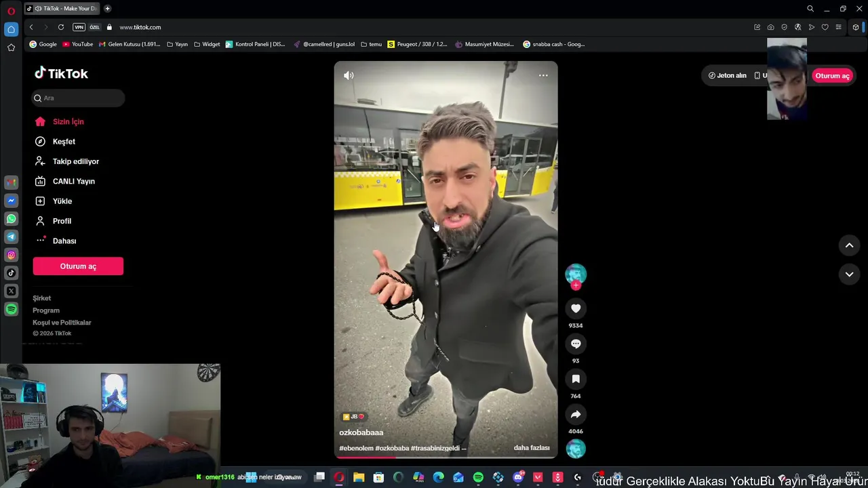Open Instagram in Opera sidebar
This screenshot has width=868, height=488.
[11, 255]
